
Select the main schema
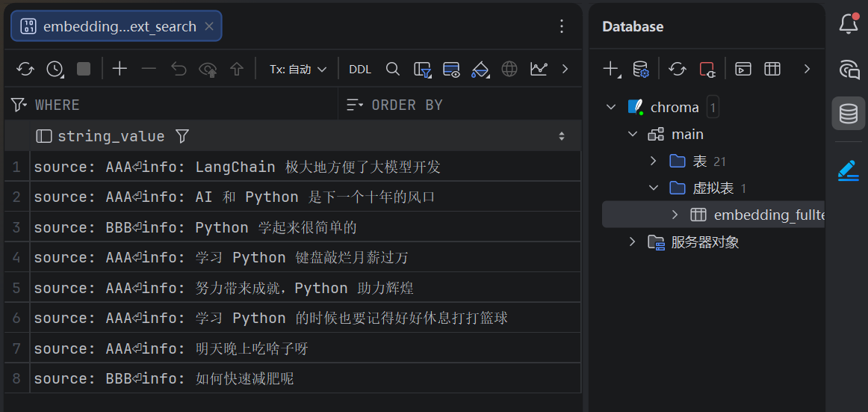coord(687,134)
